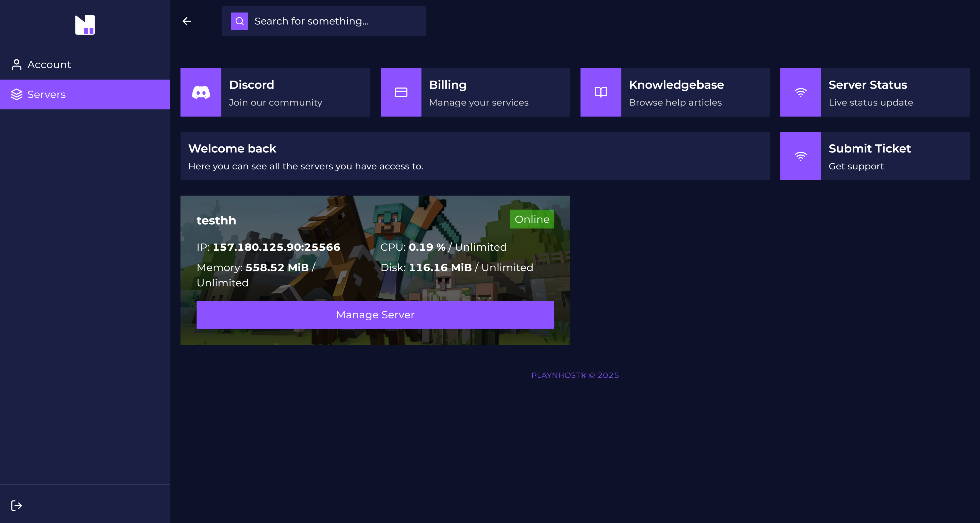Click the Servers layers icon
This screenshot has width=980, height=523.
[x=16, y=94]
